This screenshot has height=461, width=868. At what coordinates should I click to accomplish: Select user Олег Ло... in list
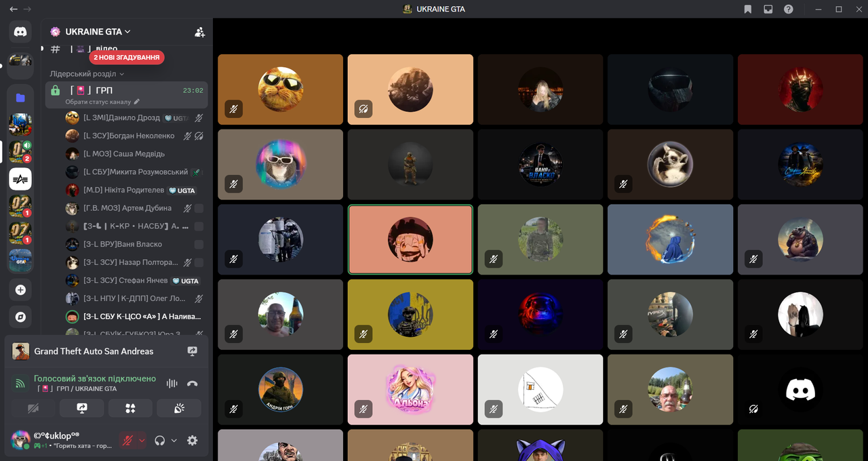[x=134, y=298]
